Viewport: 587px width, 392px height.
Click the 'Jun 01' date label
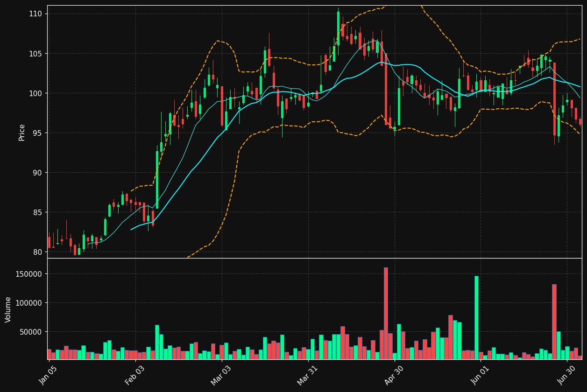[x=481, y=375]
